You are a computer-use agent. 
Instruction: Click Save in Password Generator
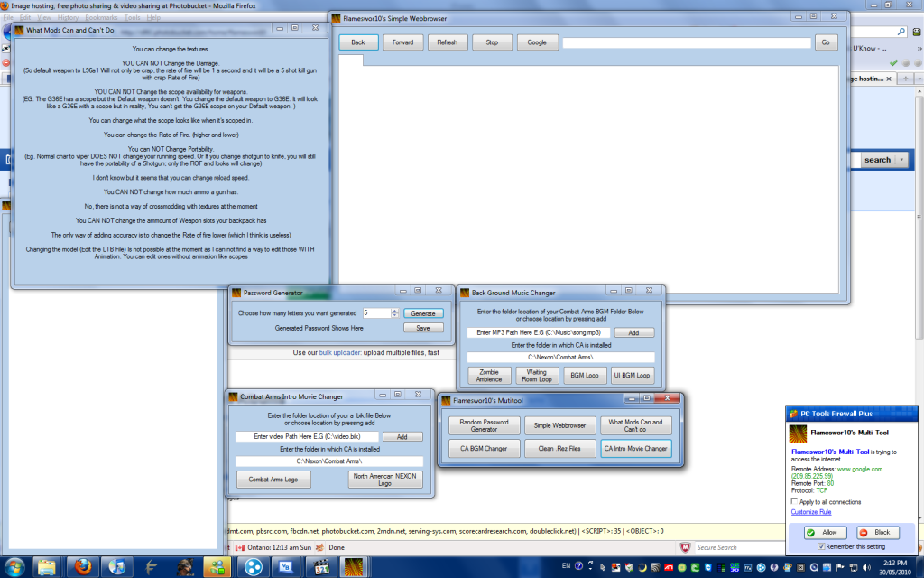[x=423, y=328]
